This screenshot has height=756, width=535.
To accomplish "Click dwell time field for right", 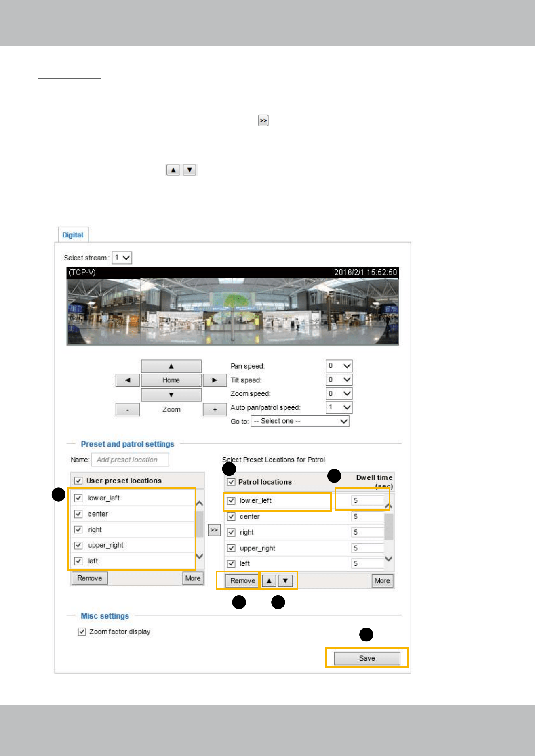I will pos(367,532).
